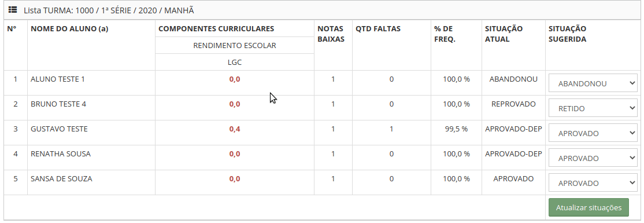Open ALUNO TESTE 1 situation dropdown

(593, 83)
